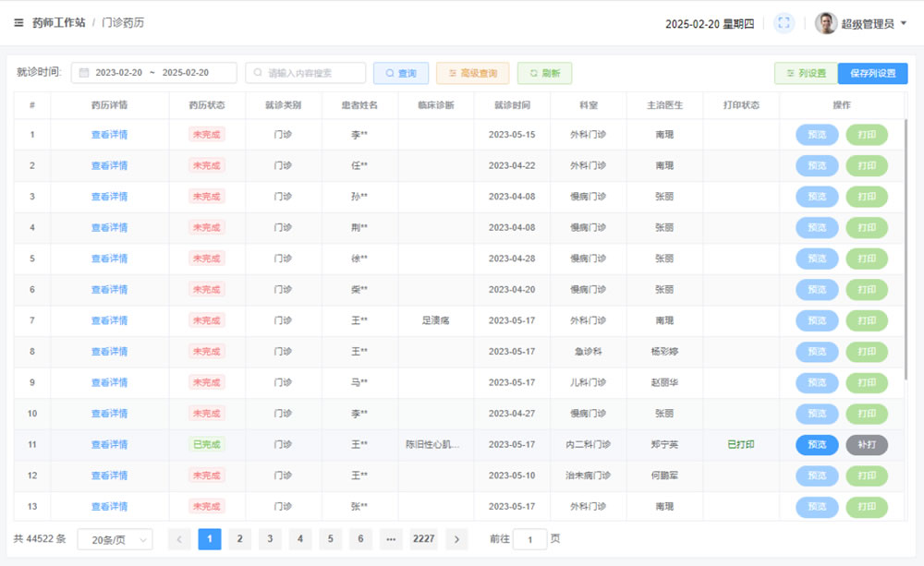Image resolution: width=924 pixels, height=566 pixels.
Task: Click 打印 for row 9
Action: pos(867,383)
